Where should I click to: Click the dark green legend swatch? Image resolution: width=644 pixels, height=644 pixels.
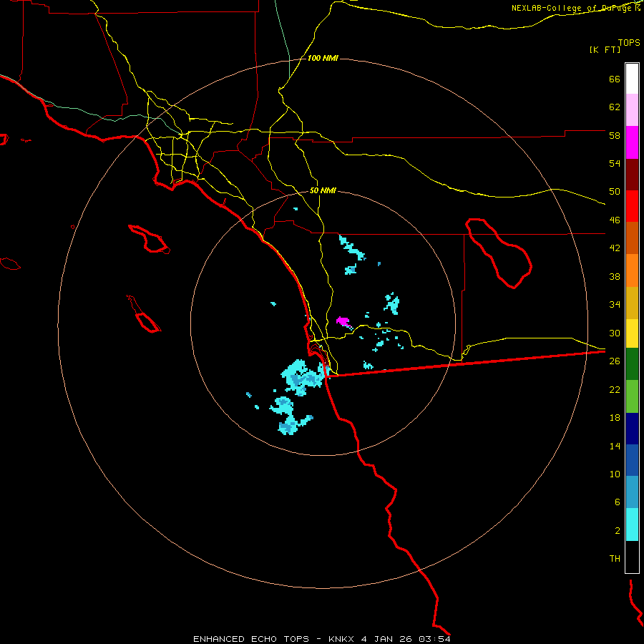click(x=632, y=364)
